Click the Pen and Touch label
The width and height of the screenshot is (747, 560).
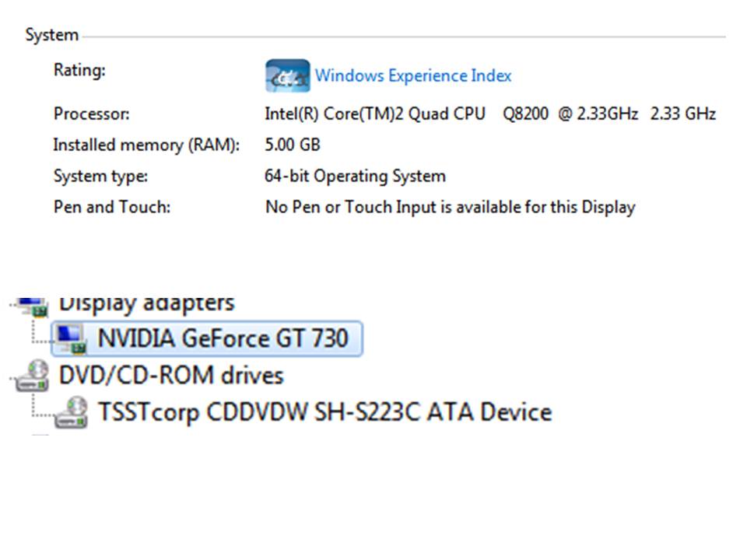pos(111,207)
